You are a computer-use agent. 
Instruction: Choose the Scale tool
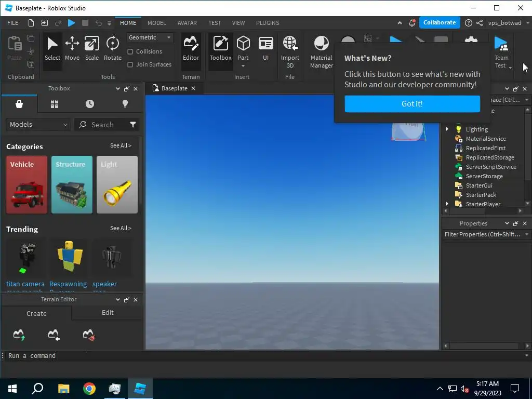coord(91,49)
